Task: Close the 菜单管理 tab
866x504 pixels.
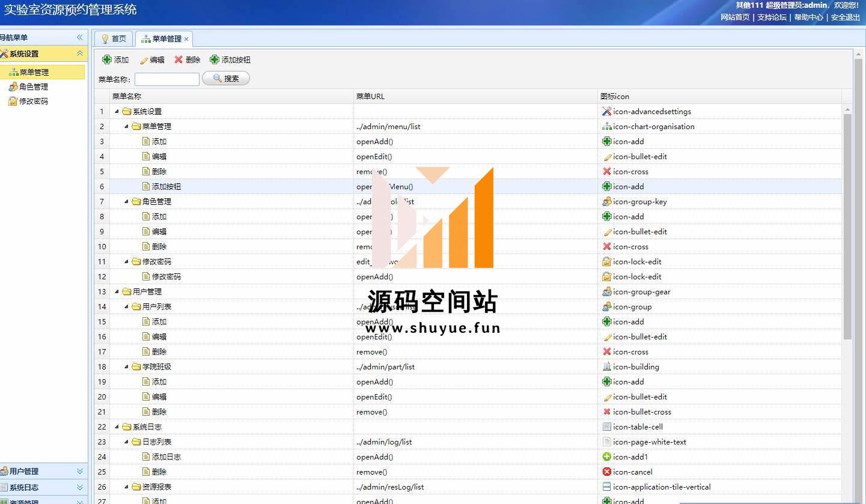Action: tap(186, 39)
